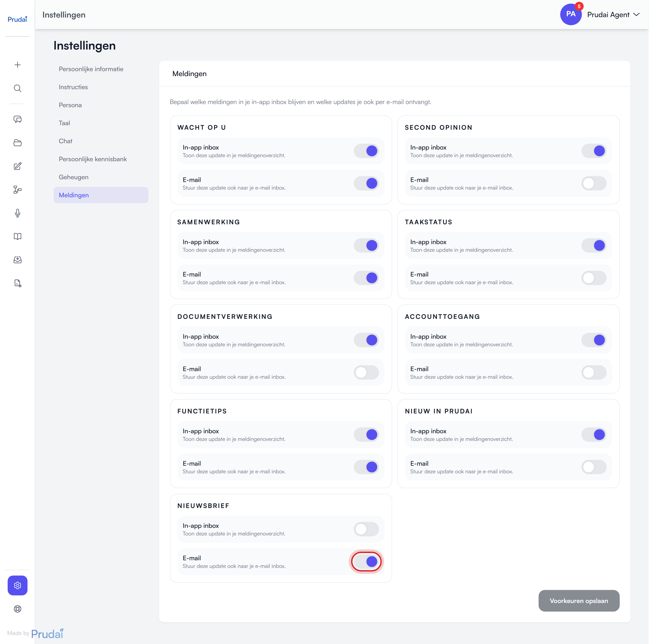649x644 pixels.
Task: Enable Documentverwerking e-mail toggle
Action: [366, 372]
